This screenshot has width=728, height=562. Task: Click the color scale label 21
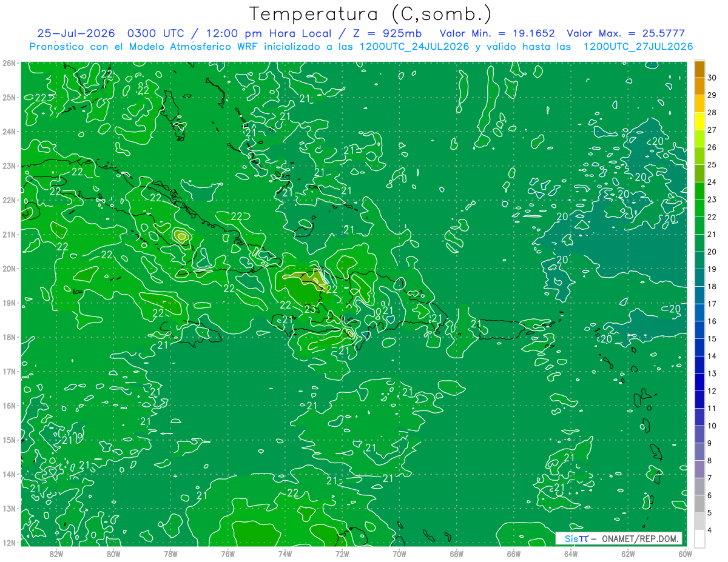click(712, 234)
